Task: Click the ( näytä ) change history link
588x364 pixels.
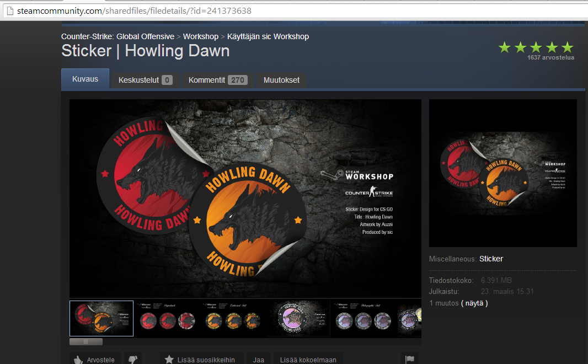Action: click(475, 303)
